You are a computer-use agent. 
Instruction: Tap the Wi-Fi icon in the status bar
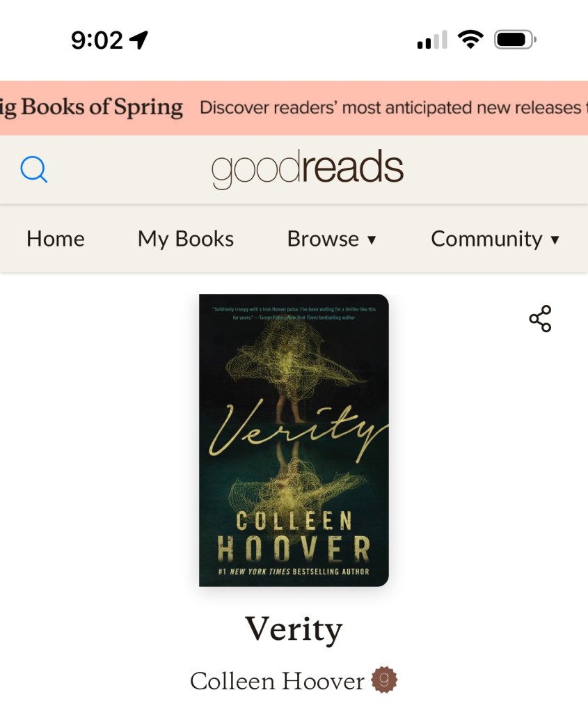tap(471, 40)
